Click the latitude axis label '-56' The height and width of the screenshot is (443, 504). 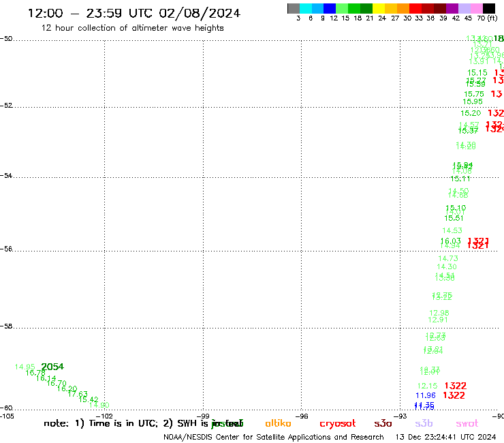6,249
